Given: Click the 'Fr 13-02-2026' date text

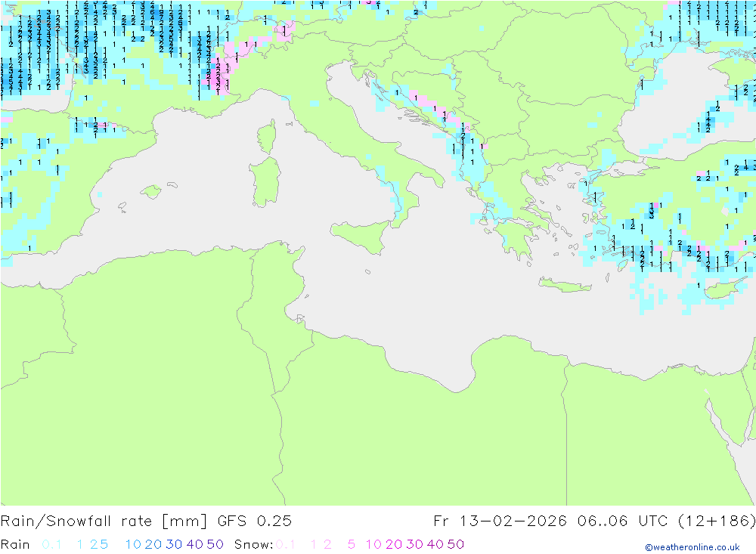Looking at the screenshot, I should pos(500,522).
